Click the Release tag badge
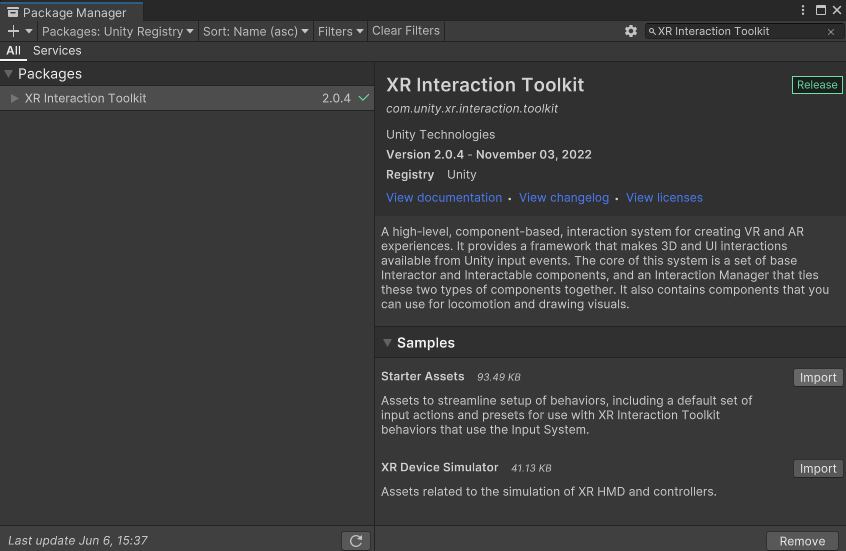 point(817,85)
